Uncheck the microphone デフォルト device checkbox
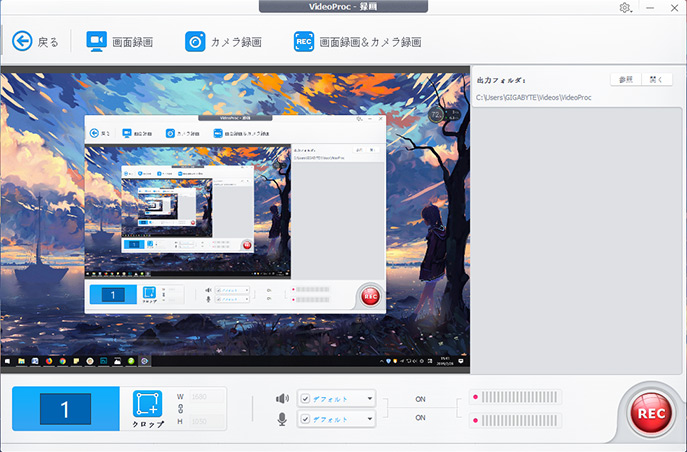The height and width of the screenshot is (452, 687). coord(305,419)
